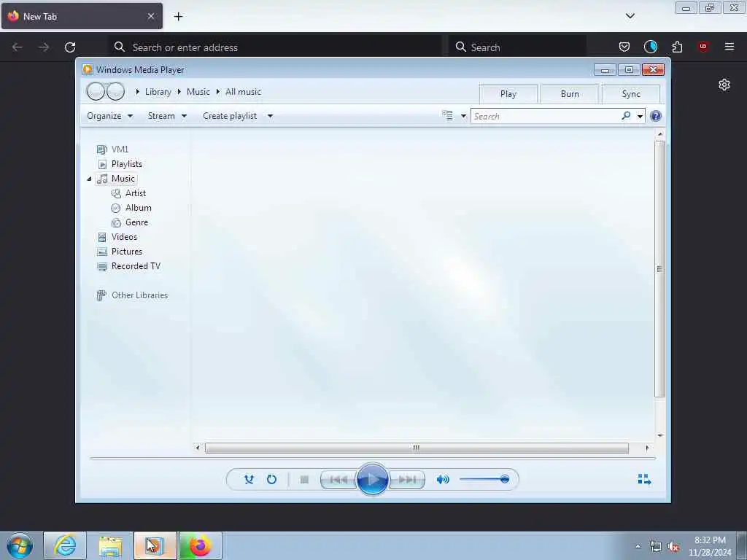Image resolution: width=747 pixels, height=560 pixels.
Task: Open the Stream menu
Action: (x=167, y=116)
